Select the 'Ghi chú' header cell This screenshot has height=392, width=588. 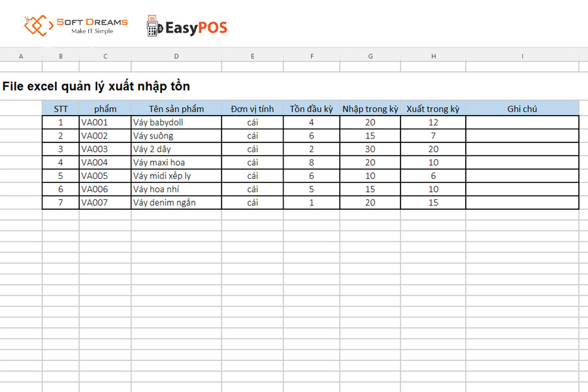coord(522,108)
